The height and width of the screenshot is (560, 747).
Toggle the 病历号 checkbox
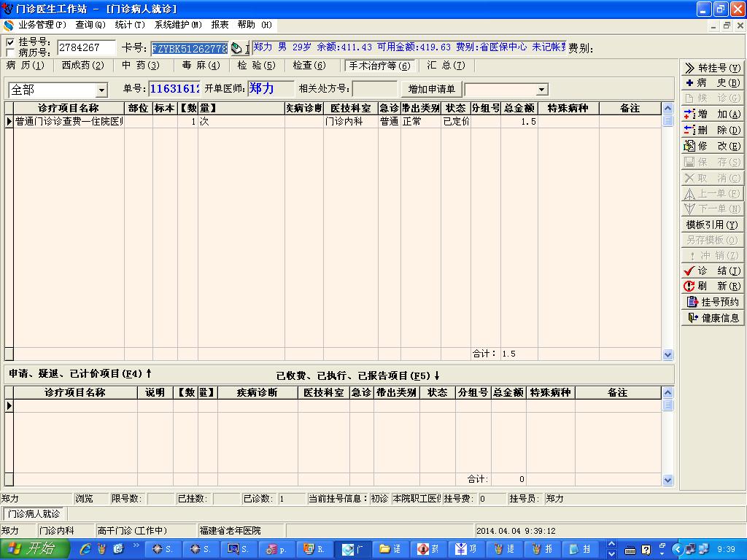pos(9,52)
